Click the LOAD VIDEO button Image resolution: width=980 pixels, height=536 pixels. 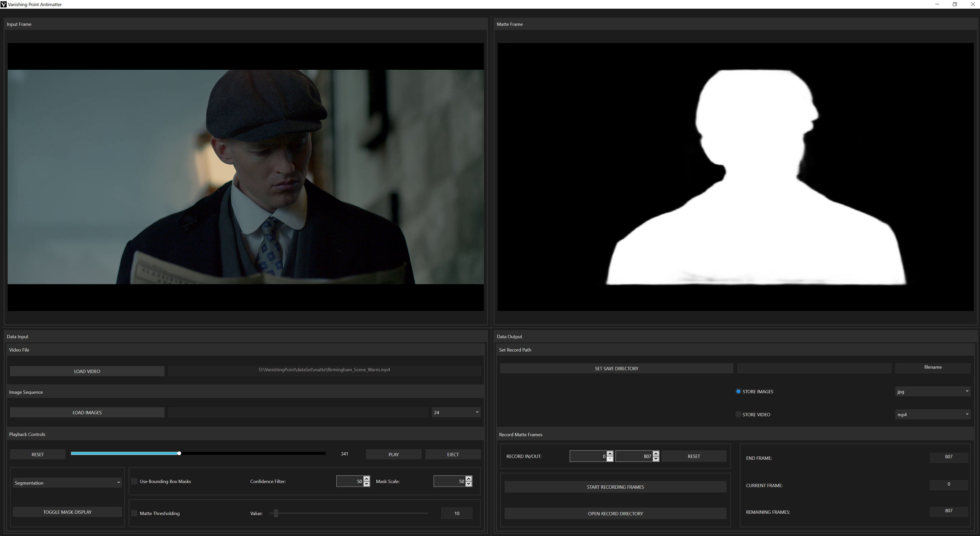[x=87, y=371]
